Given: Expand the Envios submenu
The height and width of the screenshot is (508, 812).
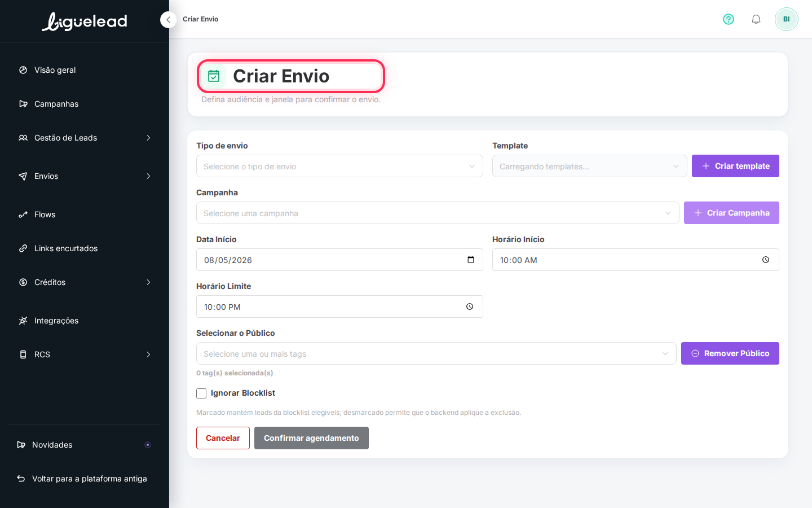Looking at the screenshot, I should [x=148, y=176].
